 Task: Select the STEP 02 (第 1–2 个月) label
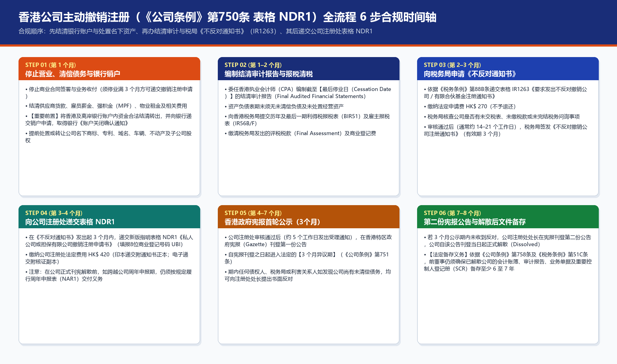(253, 65)
